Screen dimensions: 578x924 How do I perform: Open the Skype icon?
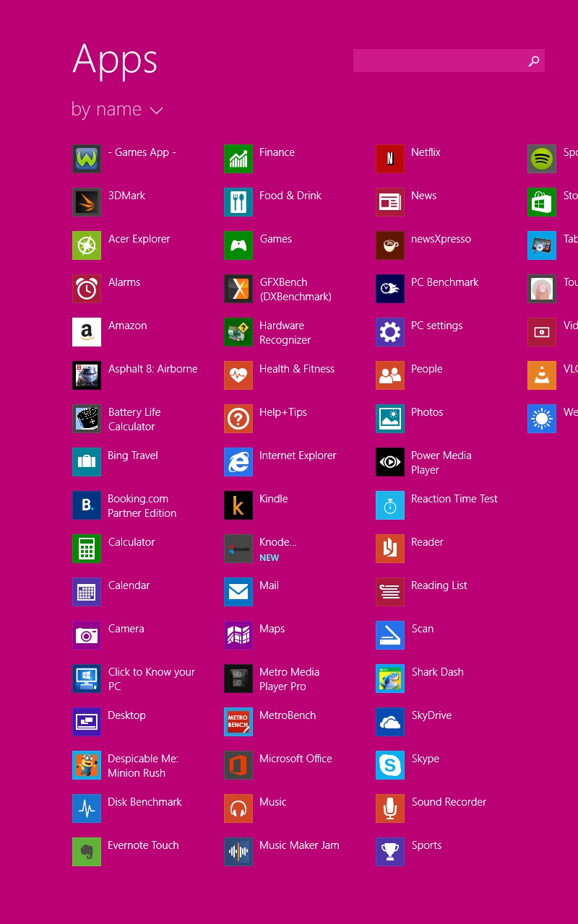(x=390, y=765)
